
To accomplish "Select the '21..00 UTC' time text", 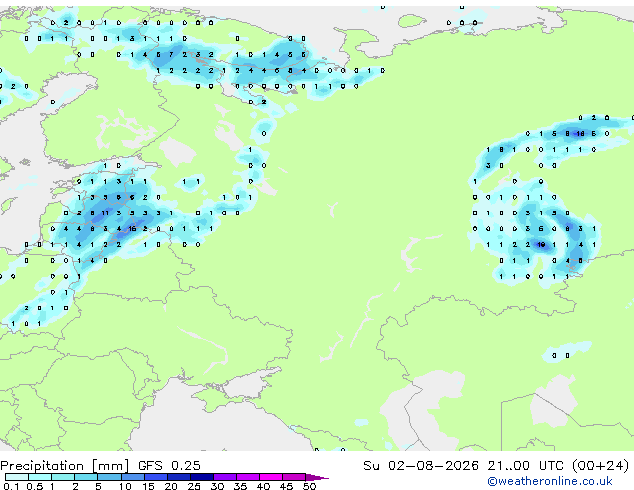I will pyautogui.click(x=525, y=466).
